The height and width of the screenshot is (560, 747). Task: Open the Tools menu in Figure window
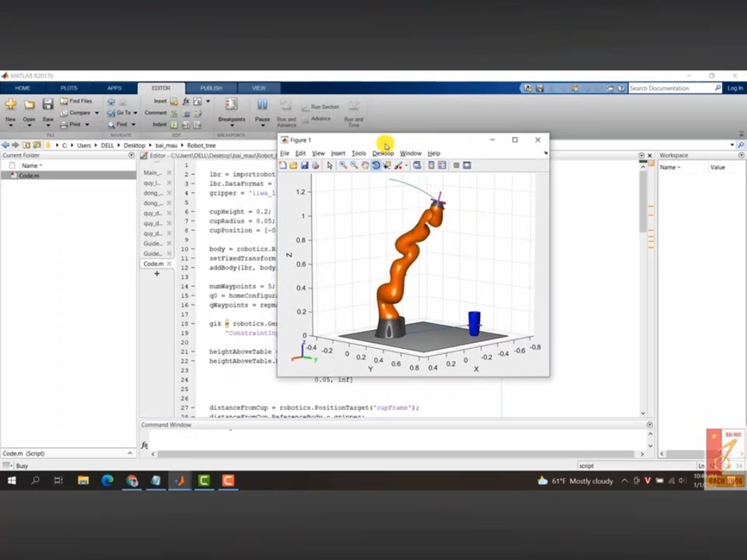(x=358, y=153)
